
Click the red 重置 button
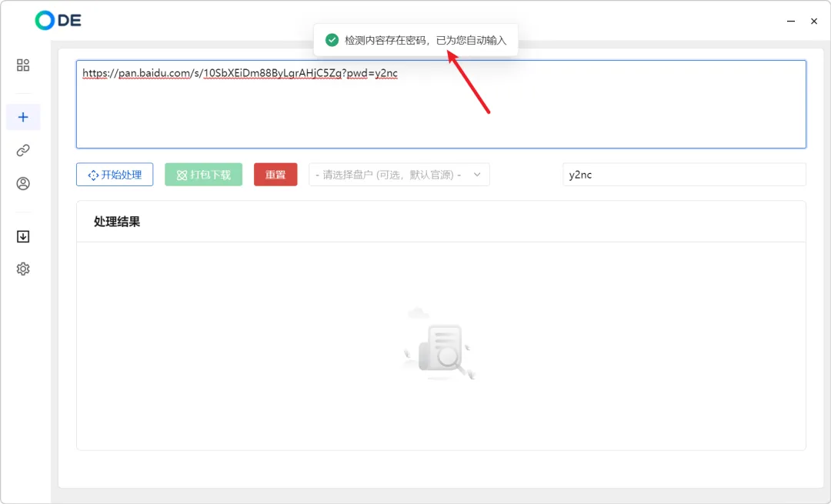tap(275, 175)
